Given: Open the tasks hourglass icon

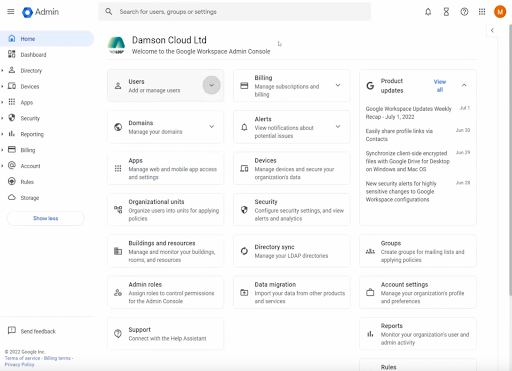Looking at the screenshot, I should point(446,12).
